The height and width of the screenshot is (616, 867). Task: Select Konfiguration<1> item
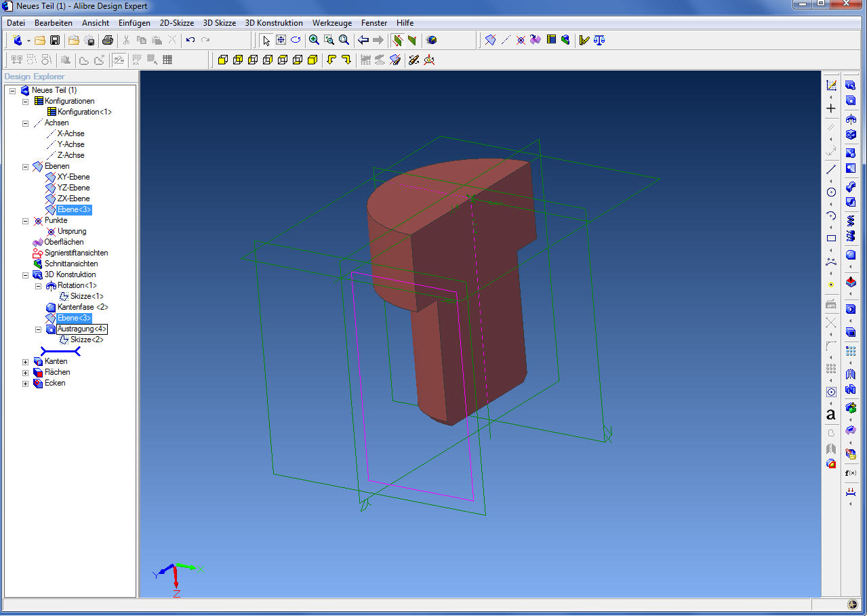(85, 112)
